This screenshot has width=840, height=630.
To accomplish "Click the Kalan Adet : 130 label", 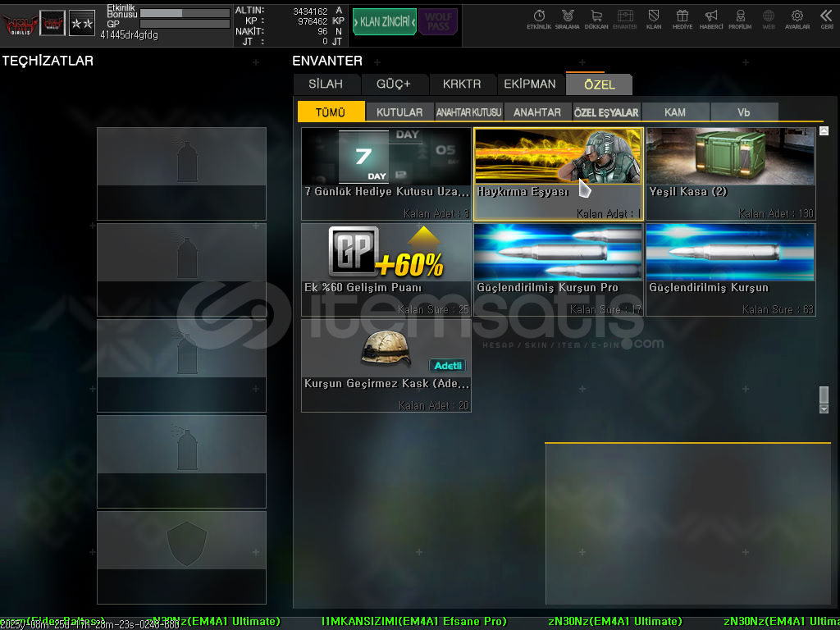I will 776,214.
